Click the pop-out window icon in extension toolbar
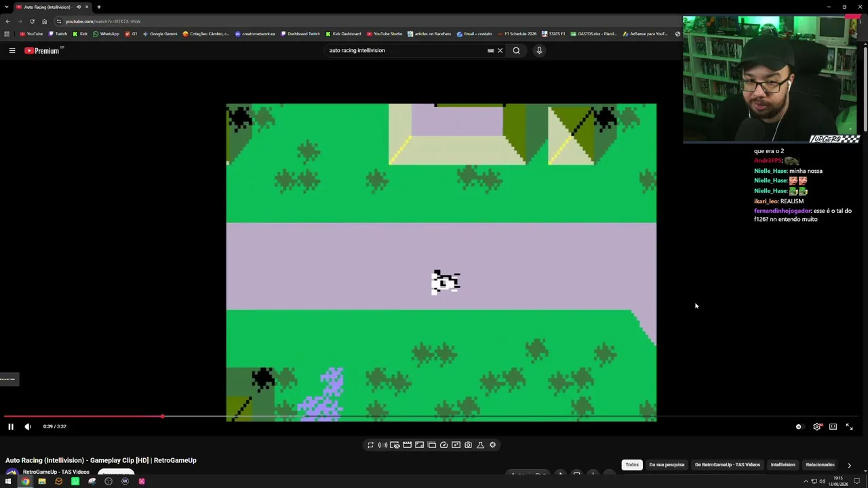This screenshot has width=868, height=488. click(x=431, y=445)
